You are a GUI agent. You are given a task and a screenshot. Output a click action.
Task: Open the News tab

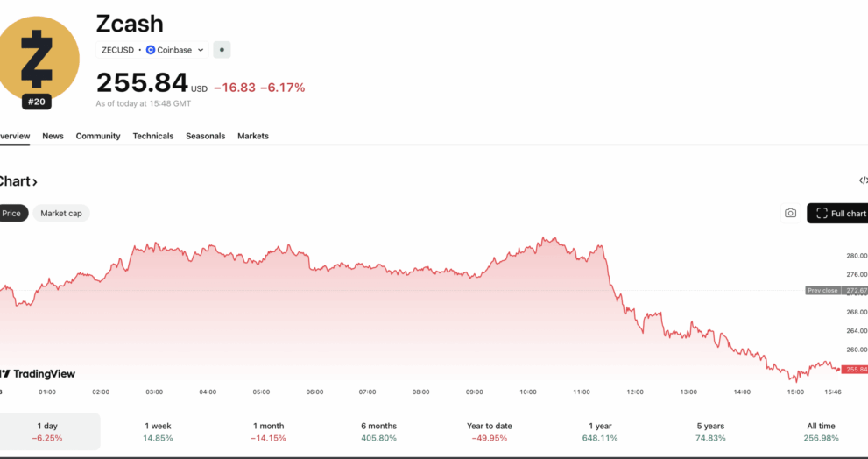tap(53, 136)
